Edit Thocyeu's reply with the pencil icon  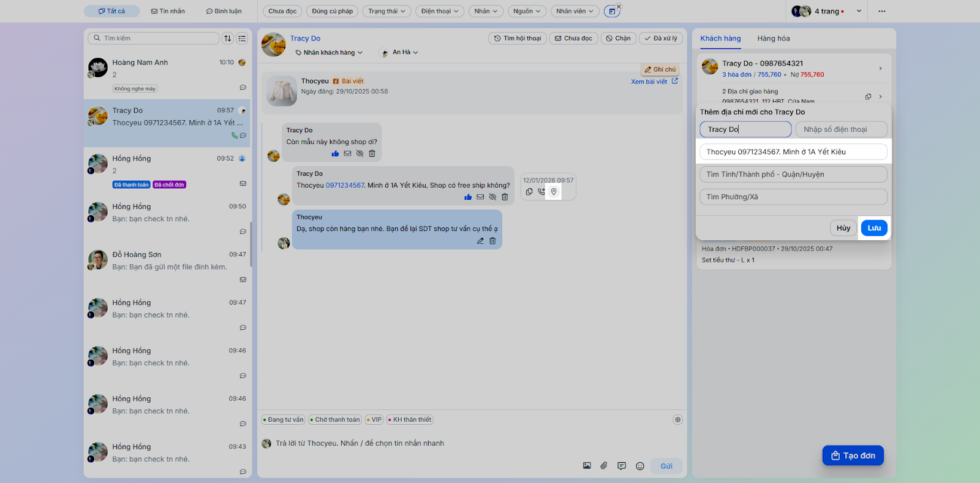480,241
